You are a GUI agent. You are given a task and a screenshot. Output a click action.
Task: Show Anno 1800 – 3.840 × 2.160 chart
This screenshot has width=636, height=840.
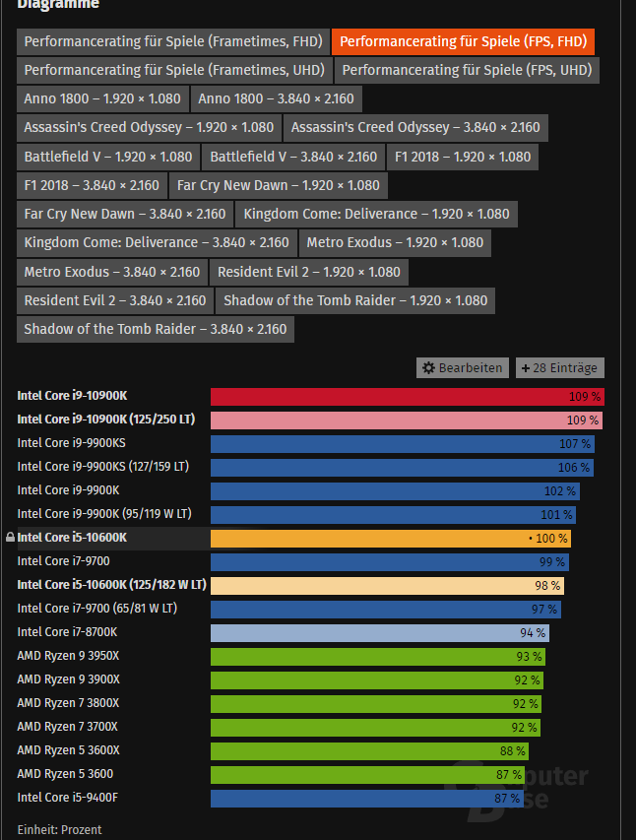pyautogui.click(x=276, y=99)
